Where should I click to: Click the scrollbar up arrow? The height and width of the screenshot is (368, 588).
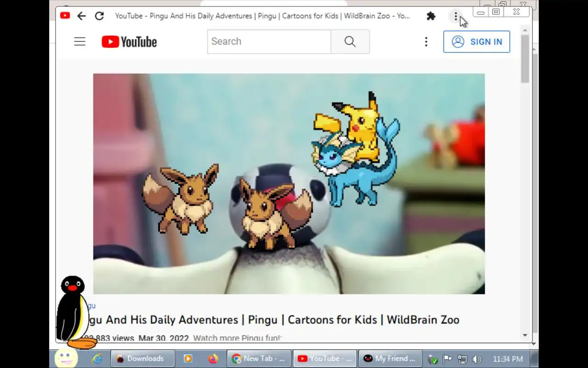[x=525, y=30]
